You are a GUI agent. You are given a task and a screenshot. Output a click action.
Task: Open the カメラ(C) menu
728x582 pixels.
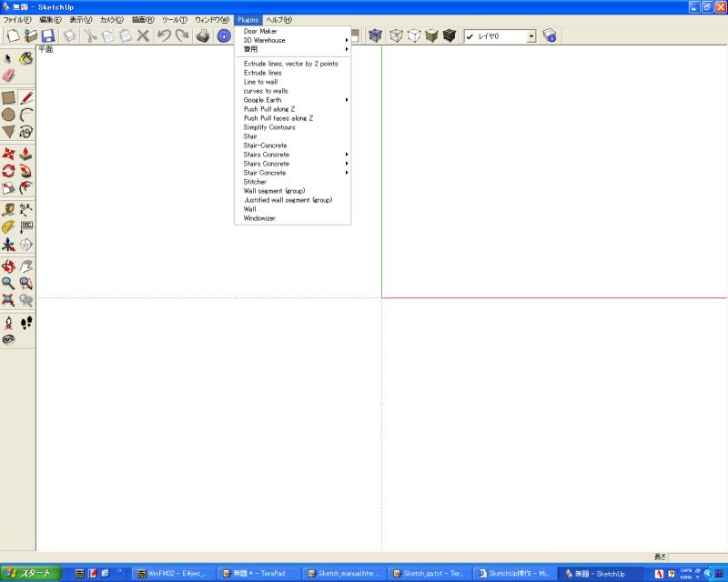[112, 20]
